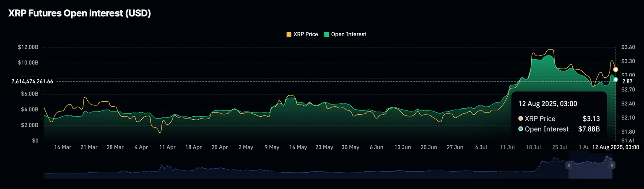Click the 11 Jul date axis label
Screen dimensions: 644x189
tap(507, 147)
